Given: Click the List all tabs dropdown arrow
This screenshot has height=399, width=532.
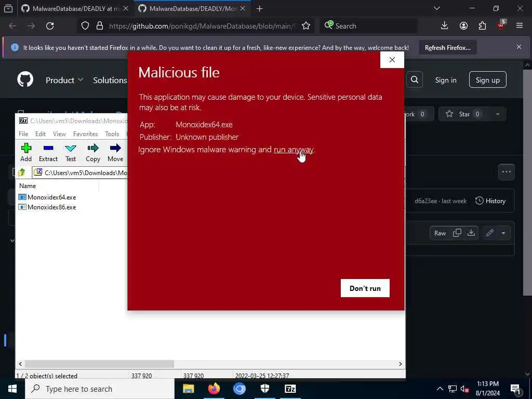Looking at the screenshot, I should [437, 8].
